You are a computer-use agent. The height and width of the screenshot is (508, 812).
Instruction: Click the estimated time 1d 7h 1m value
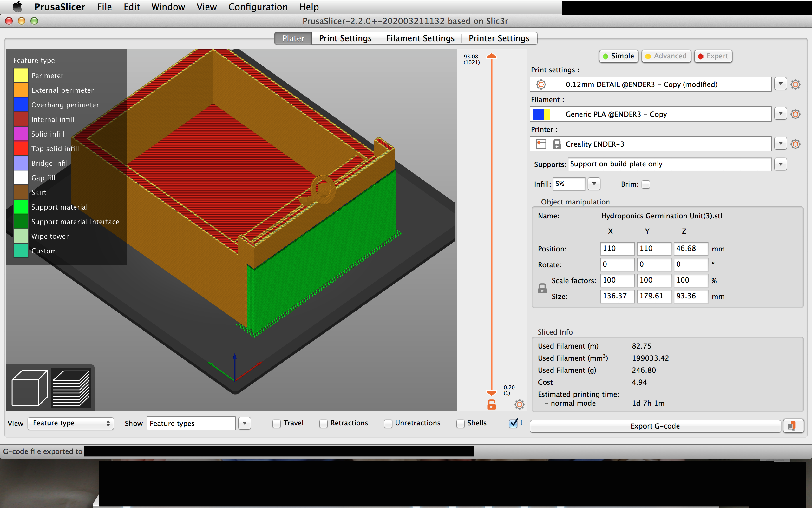coord(648,403)
